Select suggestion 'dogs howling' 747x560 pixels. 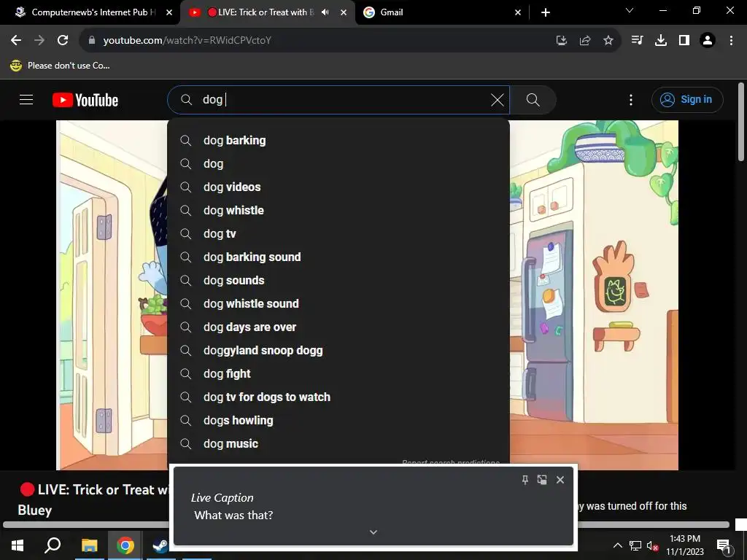[x=338, y=421]
